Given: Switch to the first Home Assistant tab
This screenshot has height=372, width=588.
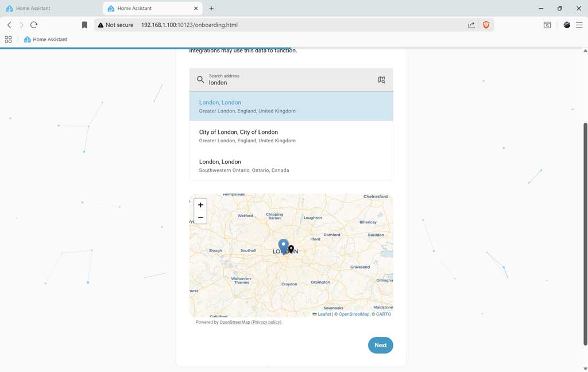Looking at the screenshot, I should click(x=51, y=8).
